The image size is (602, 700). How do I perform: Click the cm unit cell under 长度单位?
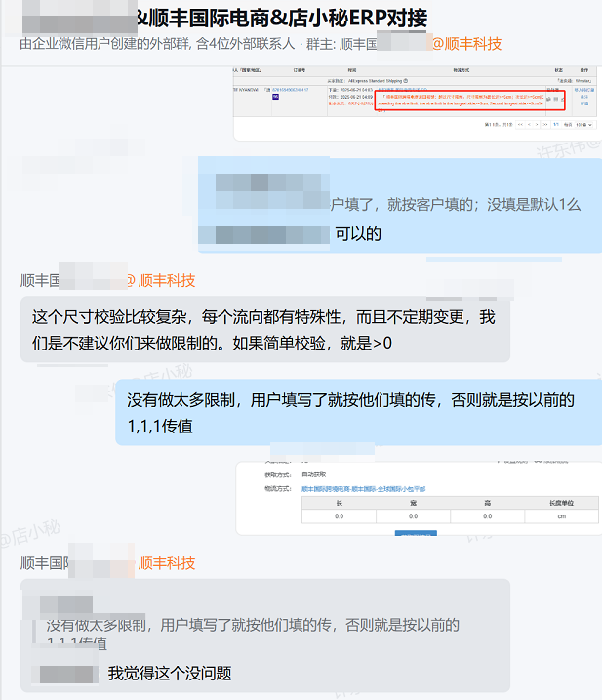coord(561,516)
